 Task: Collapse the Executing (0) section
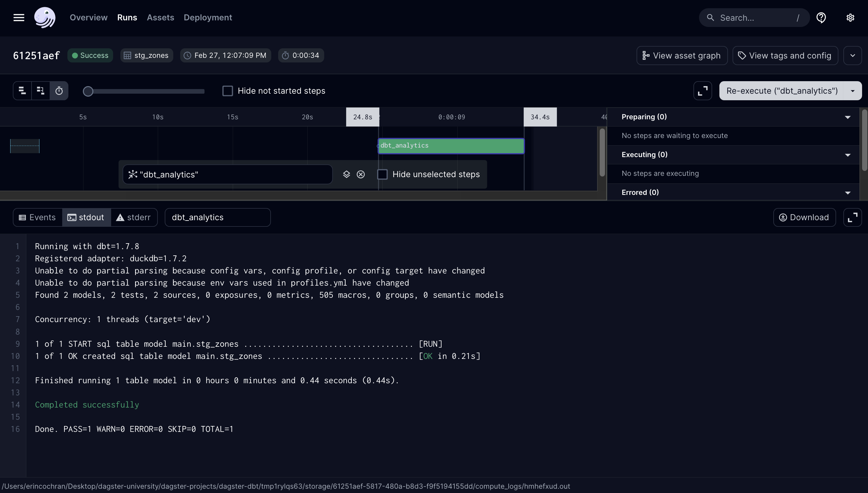[847, 155]
